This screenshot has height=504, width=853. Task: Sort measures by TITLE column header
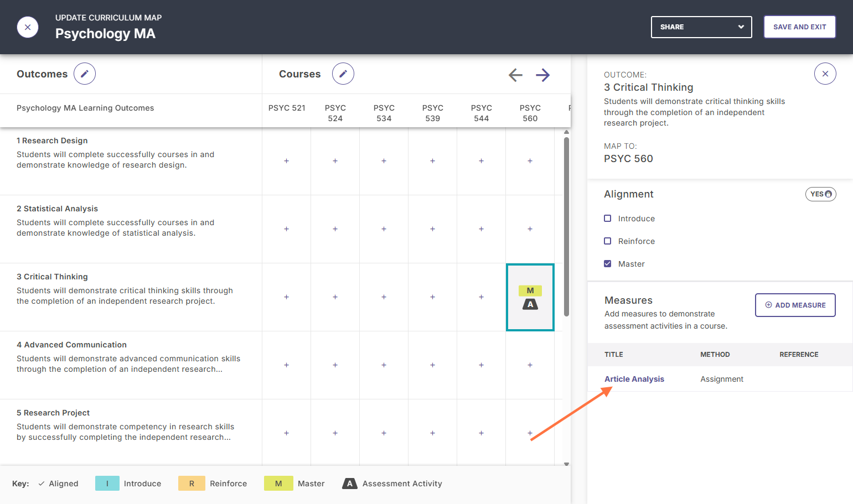[x=613, y=355]
